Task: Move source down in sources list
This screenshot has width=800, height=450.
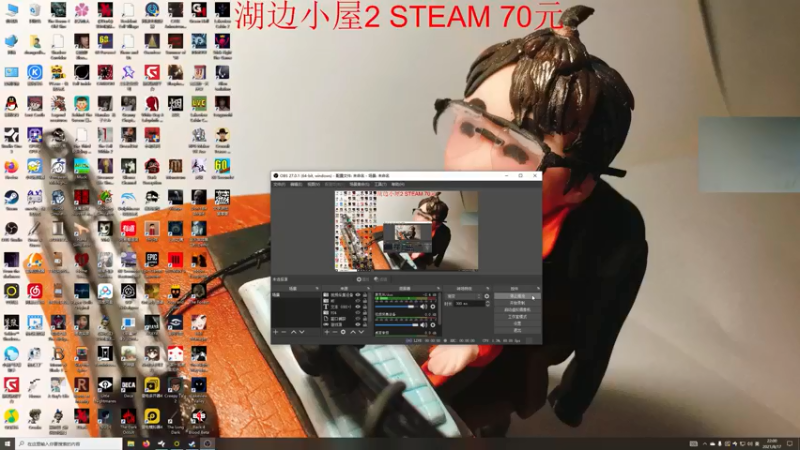Action: (361, 332)
